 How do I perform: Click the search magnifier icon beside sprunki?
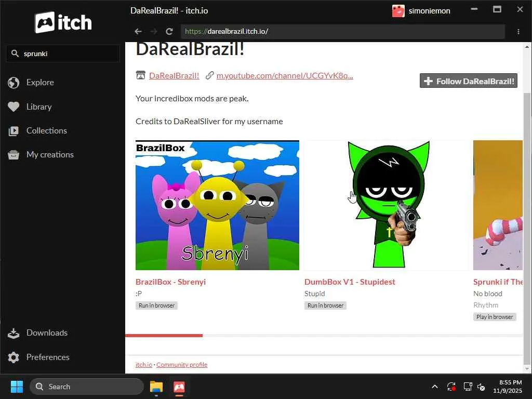pyautogui.click(x=15, y=54)
